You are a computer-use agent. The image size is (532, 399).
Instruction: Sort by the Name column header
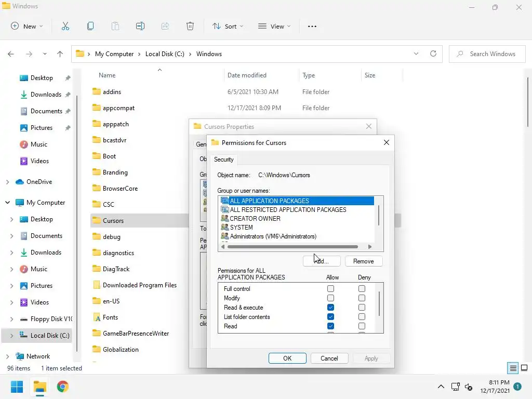[x=107, y=75]
